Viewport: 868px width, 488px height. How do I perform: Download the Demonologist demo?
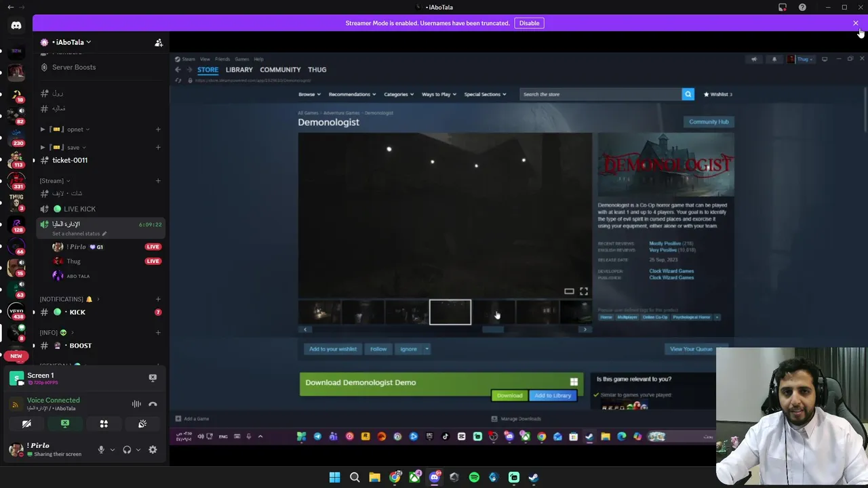509,396
